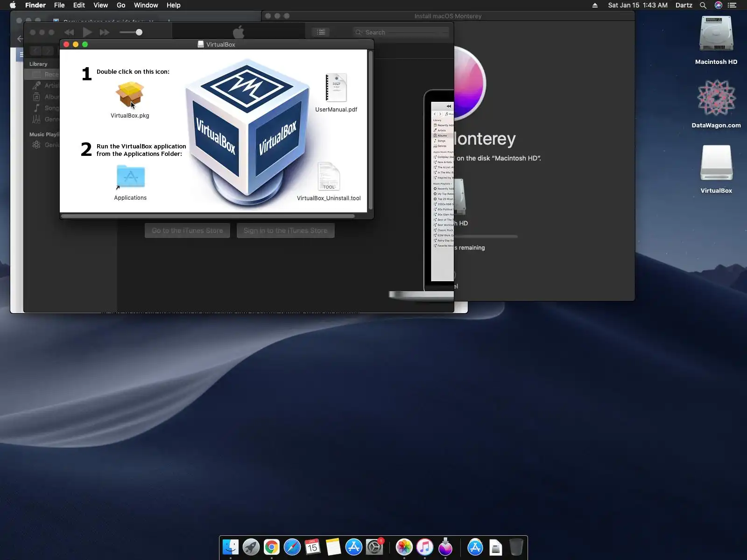Image resolution: width=747 pixels, height=560 pixels.
Task: Skip to next track in iTunes
Action: 105,32
